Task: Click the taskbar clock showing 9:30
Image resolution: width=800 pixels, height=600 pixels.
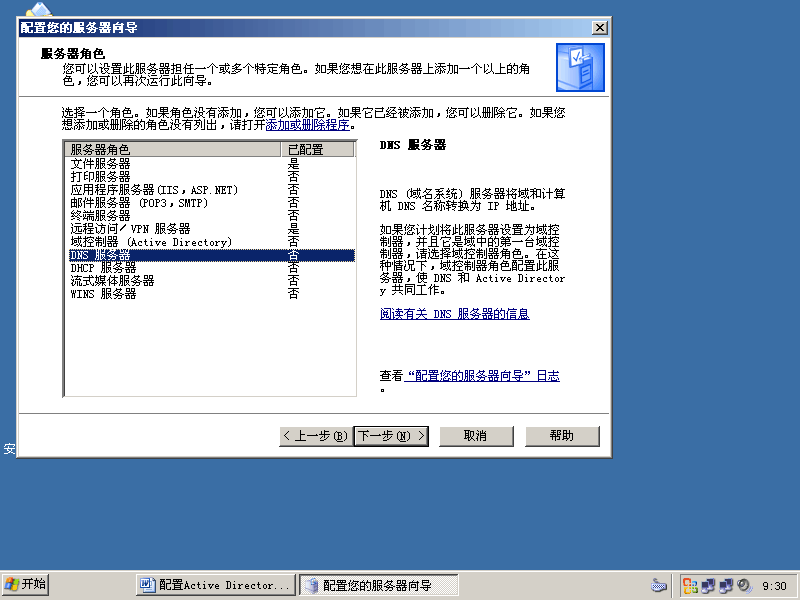Action: click(774, 586)
